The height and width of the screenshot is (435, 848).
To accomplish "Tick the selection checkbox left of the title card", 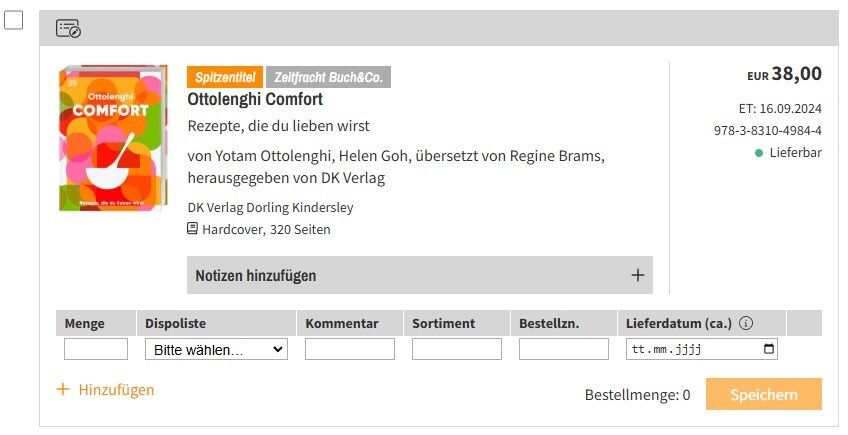I will pyautogui.click(x=14, y=21).
